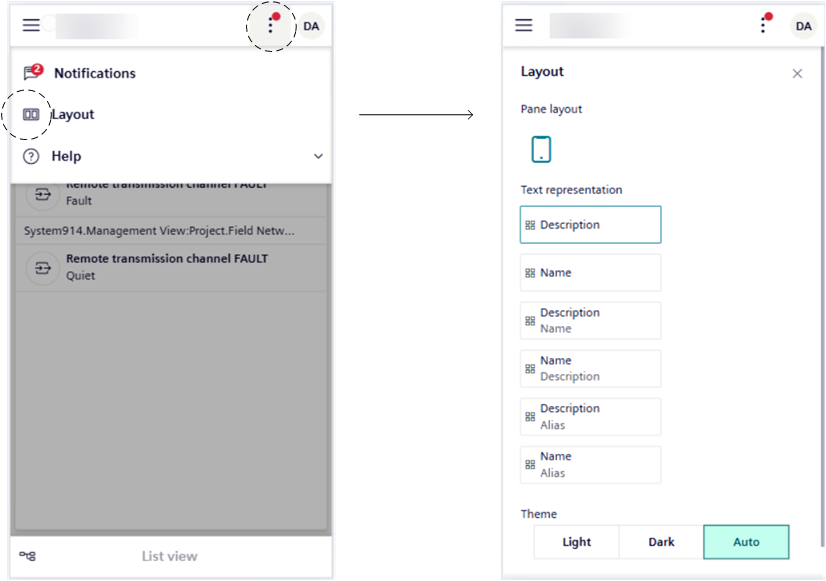
Task: Open hamburger menu in left panel
Action: (31, 26)
